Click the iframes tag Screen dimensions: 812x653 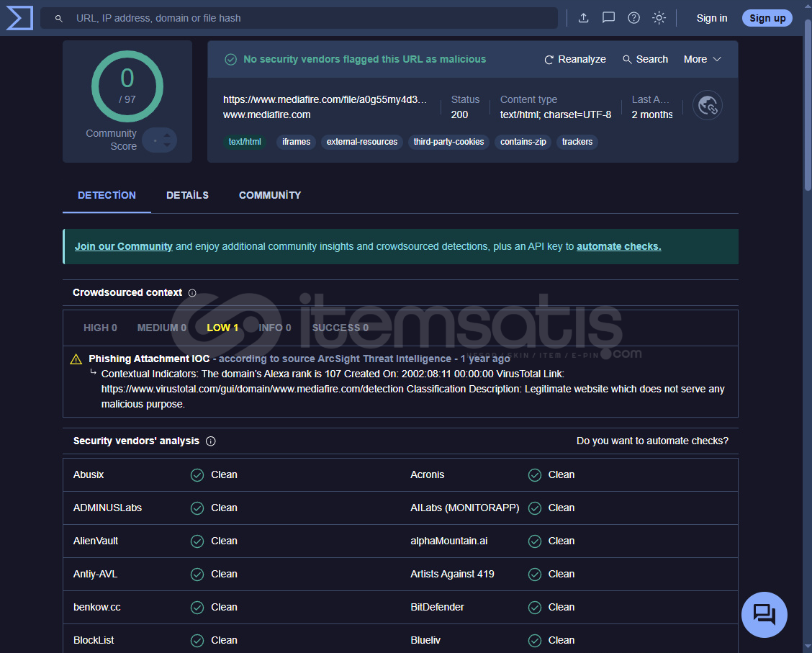click(x=296, y=142)
